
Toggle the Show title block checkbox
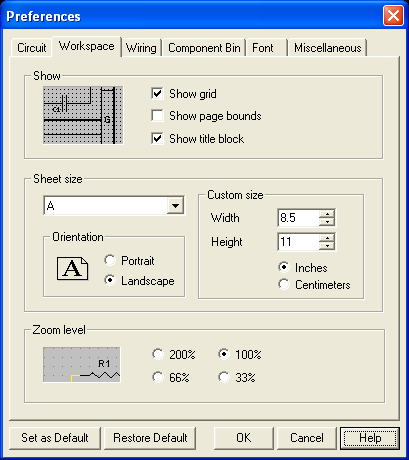(x=157, y=138)
